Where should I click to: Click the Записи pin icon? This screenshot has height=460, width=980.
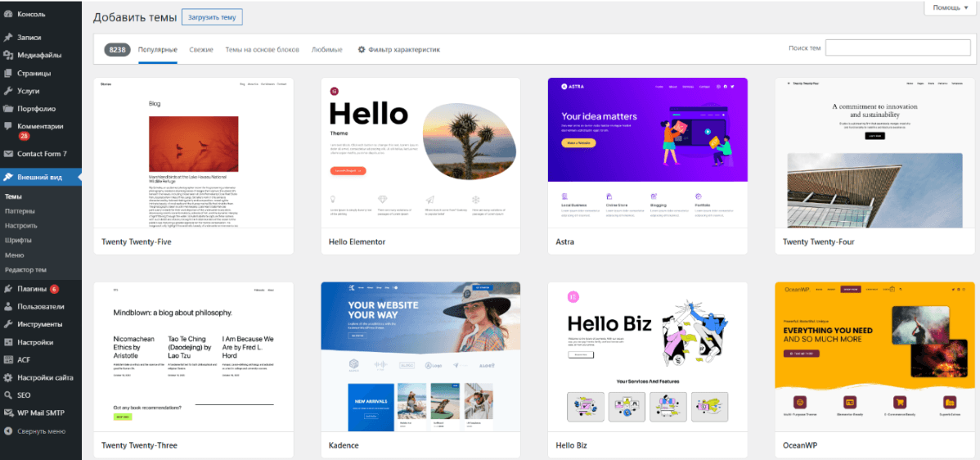[8, 38]
